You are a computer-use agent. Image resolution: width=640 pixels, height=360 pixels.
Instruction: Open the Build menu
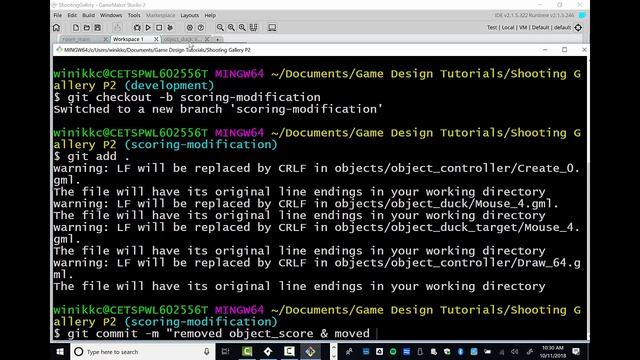(88, 15)
